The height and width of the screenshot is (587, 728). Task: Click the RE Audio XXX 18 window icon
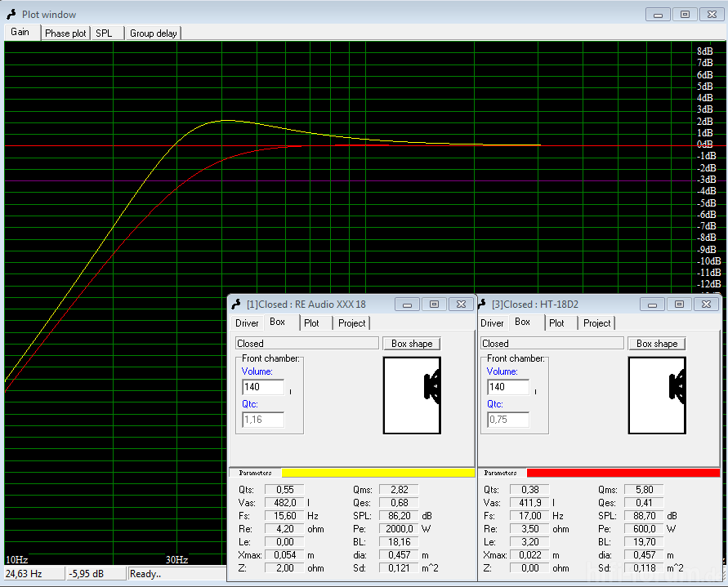coord(236,304)
